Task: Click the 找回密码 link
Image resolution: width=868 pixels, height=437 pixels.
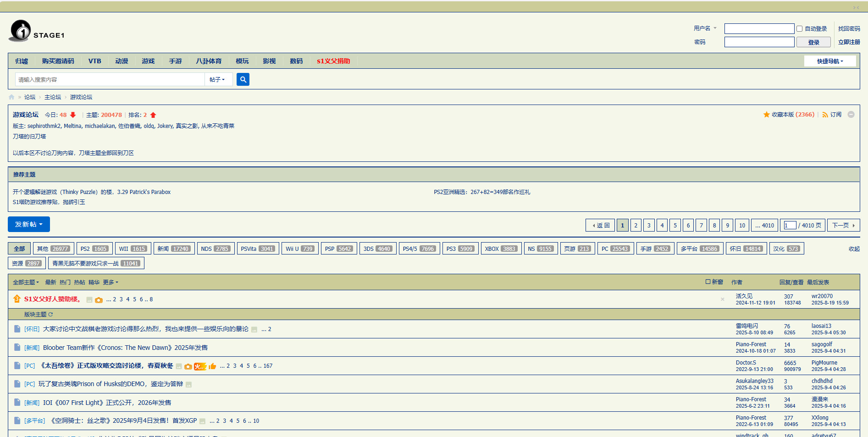Action: click(849, 28)
